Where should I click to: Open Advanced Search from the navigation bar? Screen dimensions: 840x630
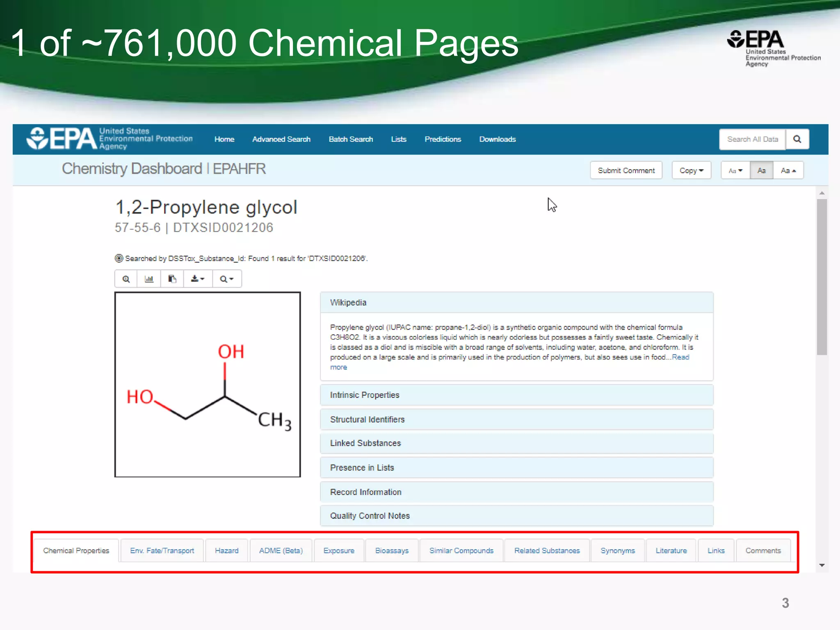pos(281,139)
